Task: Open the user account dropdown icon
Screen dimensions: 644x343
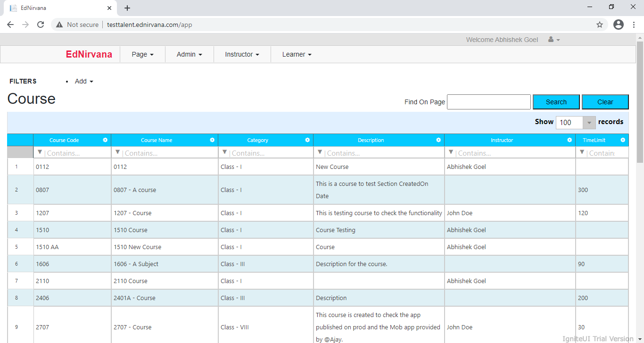Action: point(553,40)
